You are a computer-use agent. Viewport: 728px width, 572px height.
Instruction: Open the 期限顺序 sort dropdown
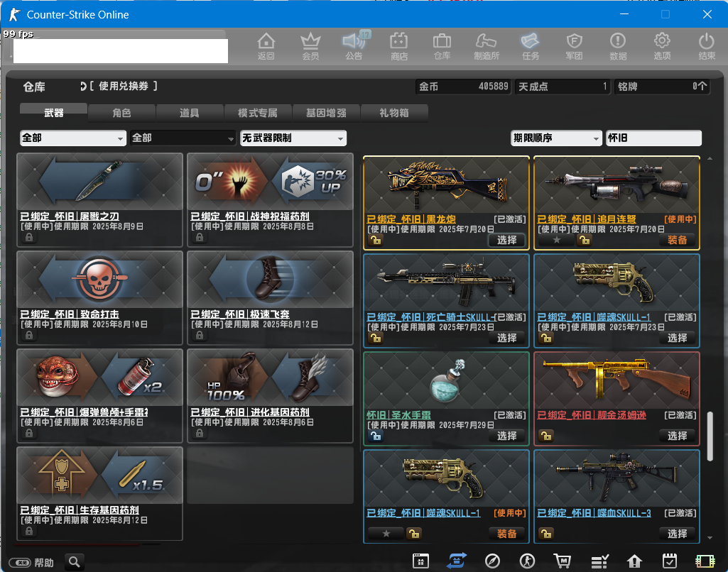[555, 138]
